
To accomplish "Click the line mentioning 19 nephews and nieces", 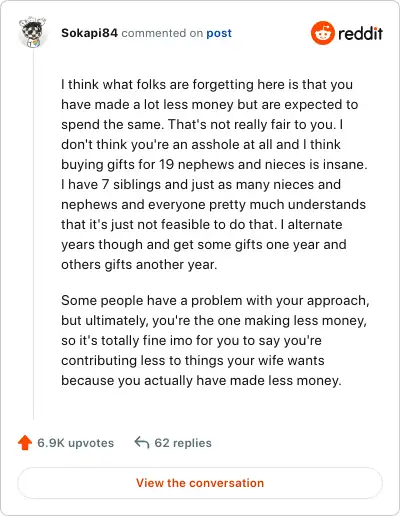I will (x=214, y=165).
